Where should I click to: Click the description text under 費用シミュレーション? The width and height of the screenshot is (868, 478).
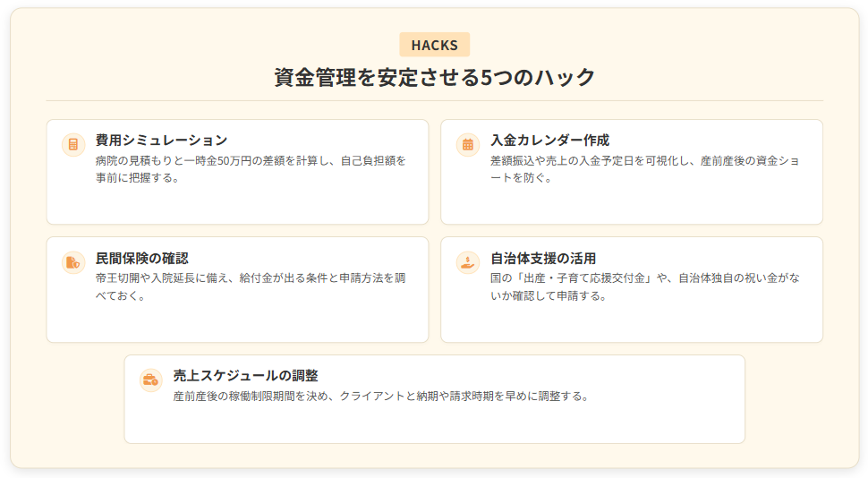[x=251, y=169]
